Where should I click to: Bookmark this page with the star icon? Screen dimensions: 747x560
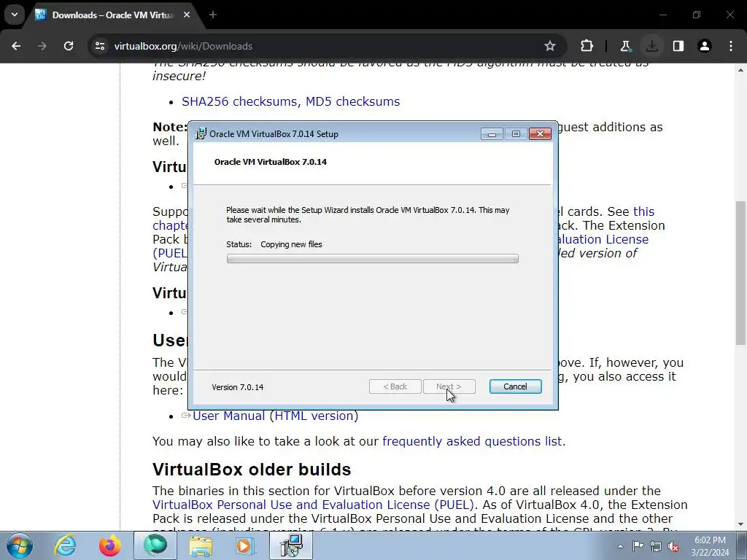550,46
